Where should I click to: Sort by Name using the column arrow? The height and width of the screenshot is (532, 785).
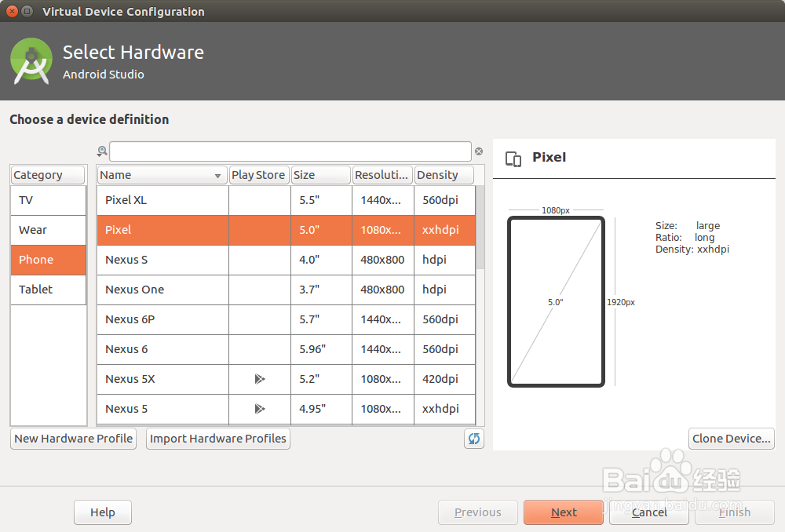217,176
